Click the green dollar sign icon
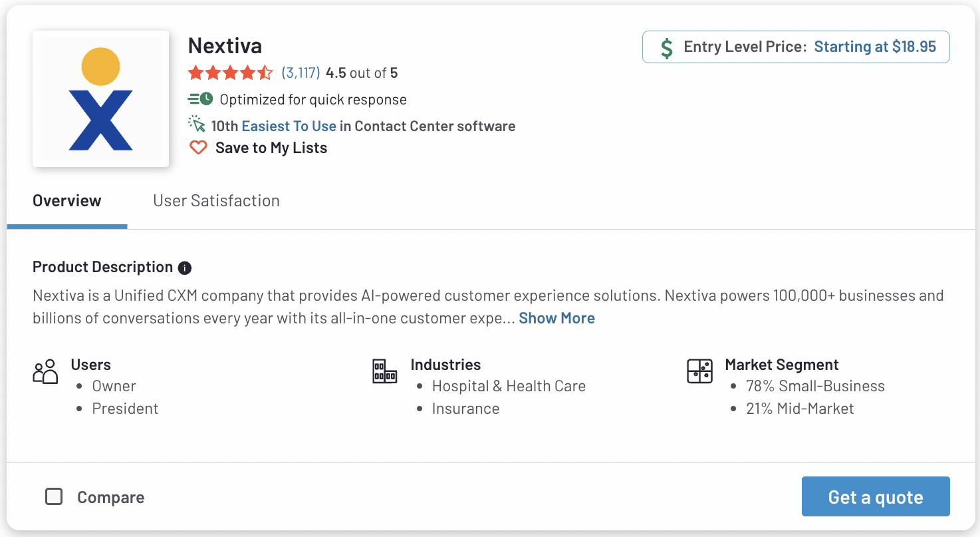Screen dimensions: 980x537 pyautogui.click(x=666, y=47)
